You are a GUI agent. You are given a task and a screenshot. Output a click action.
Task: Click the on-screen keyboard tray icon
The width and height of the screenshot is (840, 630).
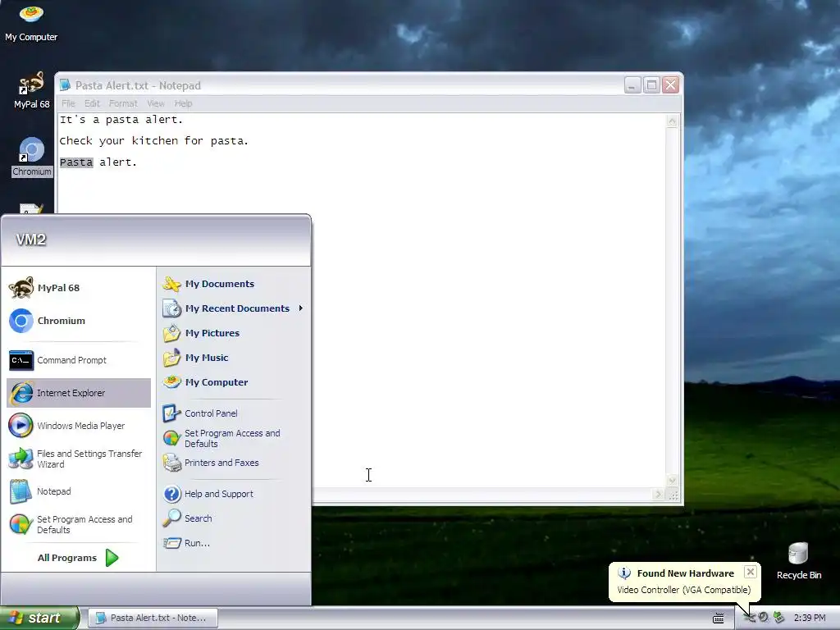(x=719, y=619)
